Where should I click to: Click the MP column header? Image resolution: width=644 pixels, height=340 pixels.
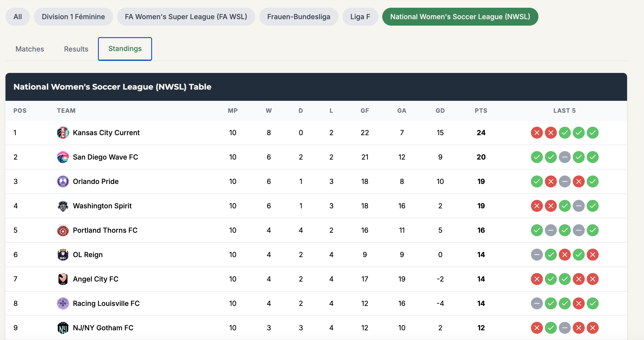tap(233, 111)
